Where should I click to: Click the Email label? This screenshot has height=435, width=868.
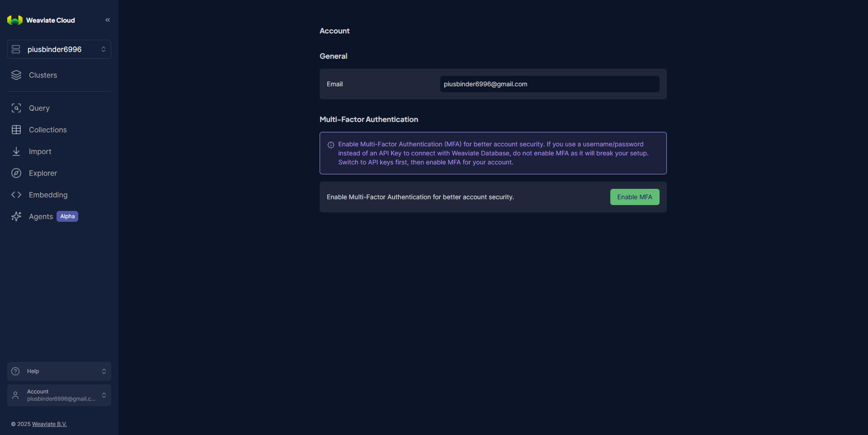point(335,84)
